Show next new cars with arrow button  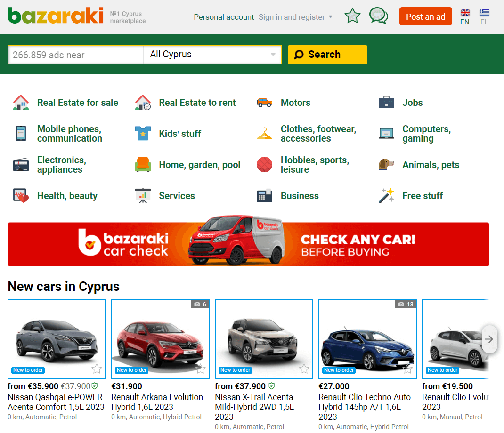(489, 339)
